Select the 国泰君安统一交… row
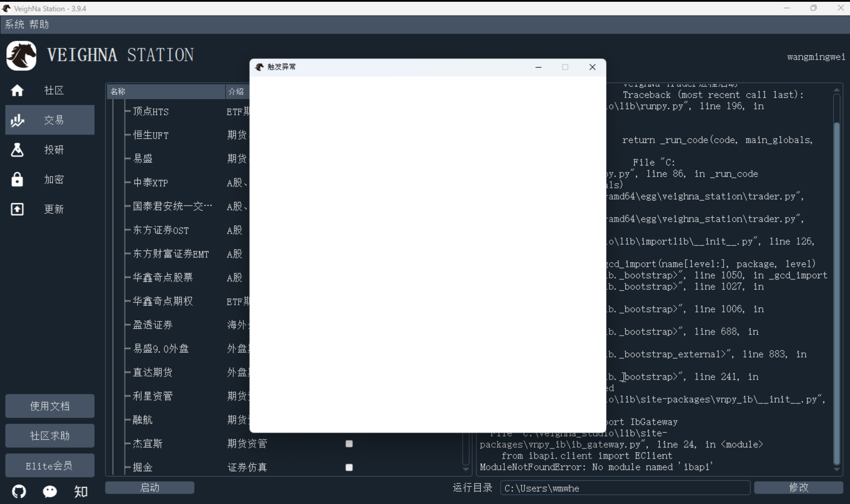Viewport: 850px width, 504px height. point(173,206)
